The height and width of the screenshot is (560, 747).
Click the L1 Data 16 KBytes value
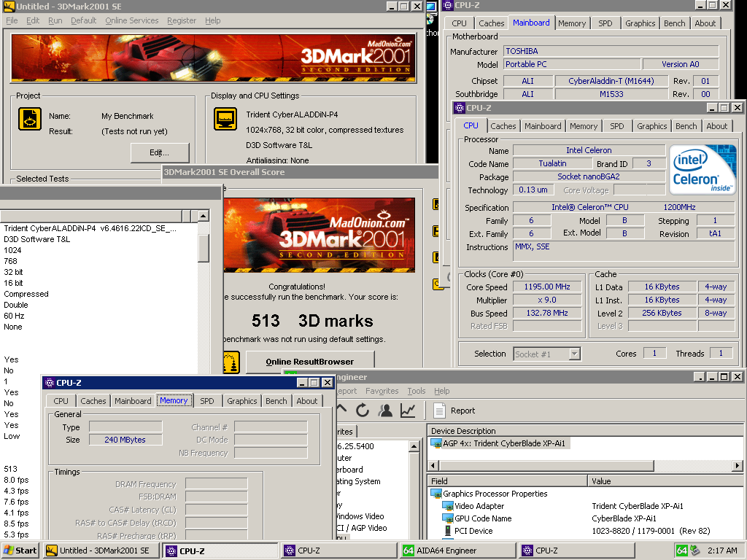(x=662, y=287)
